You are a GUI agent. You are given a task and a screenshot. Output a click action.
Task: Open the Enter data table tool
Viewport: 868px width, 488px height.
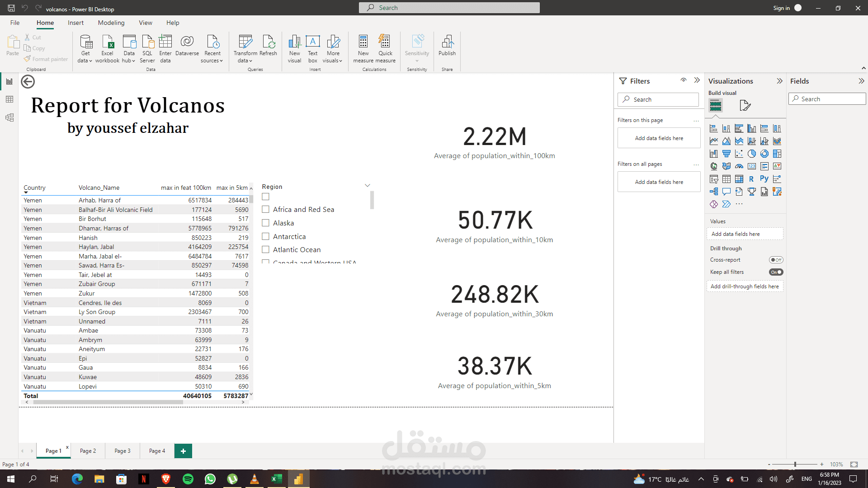coord(165,49)
